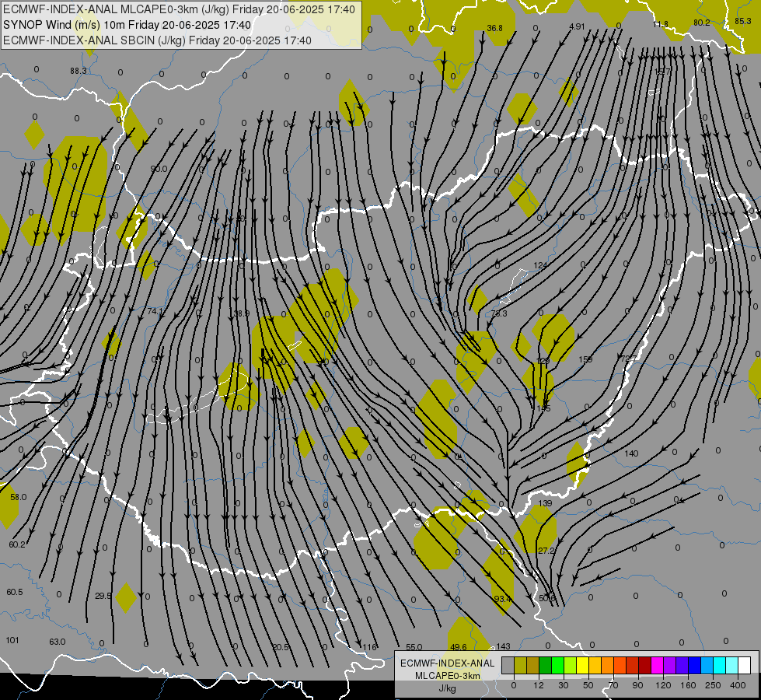This screenshot has height=700, width=761.
Task: Click the map value 4.91
Action: pos(577,26)
